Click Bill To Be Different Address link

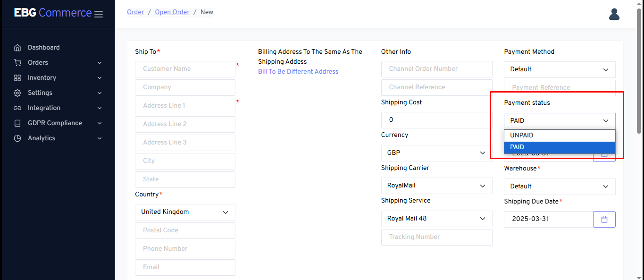tap(298, 72)
